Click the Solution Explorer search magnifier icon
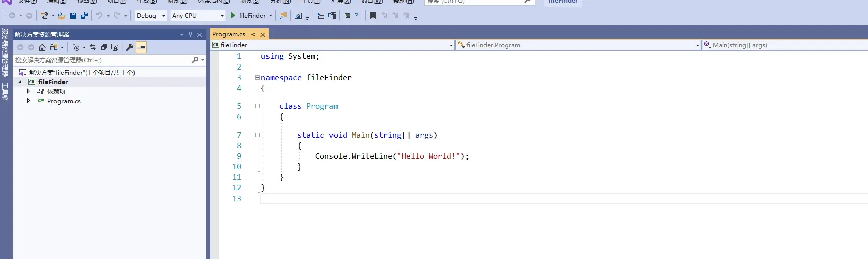868x259 pixels. [195, 60]
